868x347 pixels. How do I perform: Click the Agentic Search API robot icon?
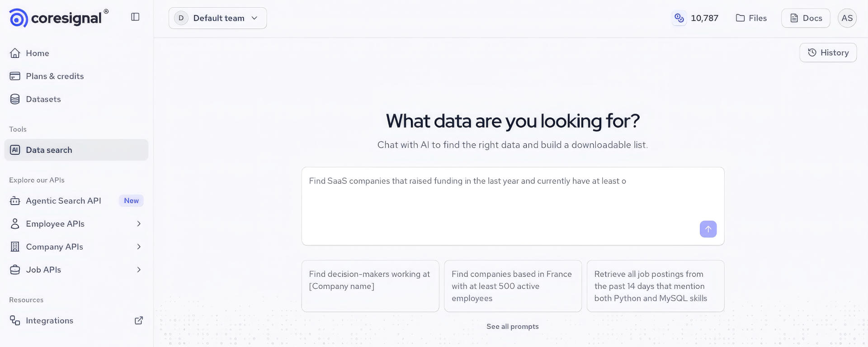15,201
